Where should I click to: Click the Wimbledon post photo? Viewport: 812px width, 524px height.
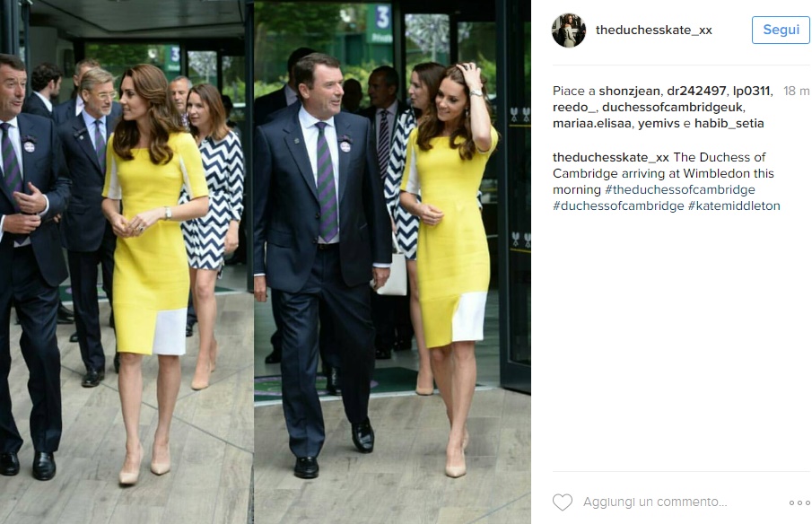266,262
